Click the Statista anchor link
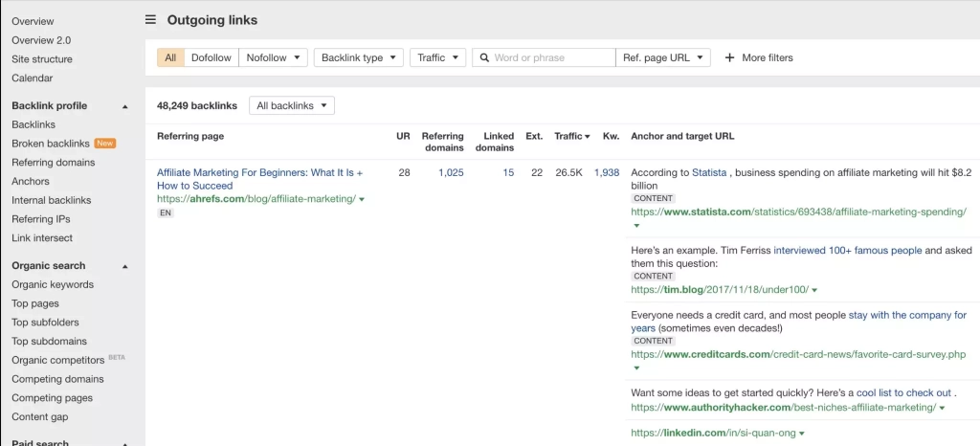980x446 pixels. point(709,173)
